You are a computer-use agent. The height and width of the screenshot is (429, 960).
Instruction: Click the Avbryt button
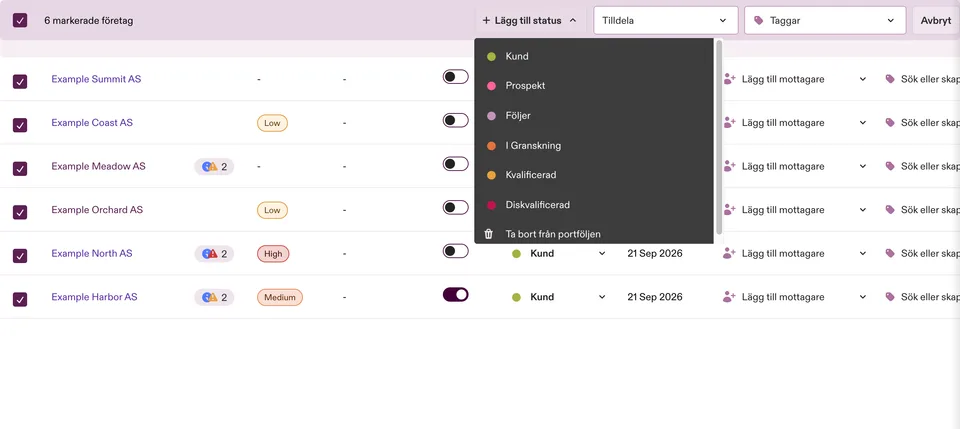click(x=936, y=20)
